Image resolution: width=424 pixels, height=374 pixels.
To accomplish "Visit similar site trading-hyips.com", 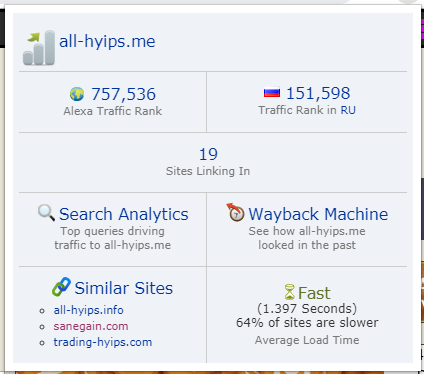I will (x=103, y=342).
